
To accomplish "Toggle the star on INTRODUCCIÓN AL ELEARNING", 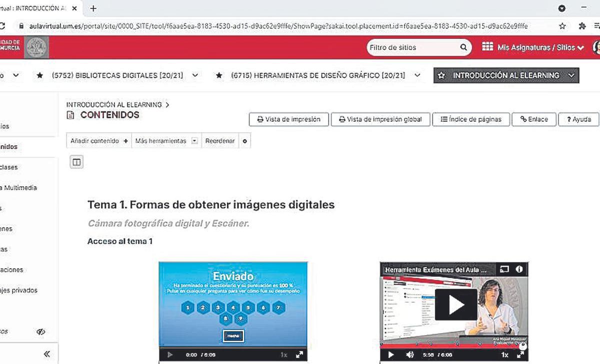I will [x=442, y=75].
